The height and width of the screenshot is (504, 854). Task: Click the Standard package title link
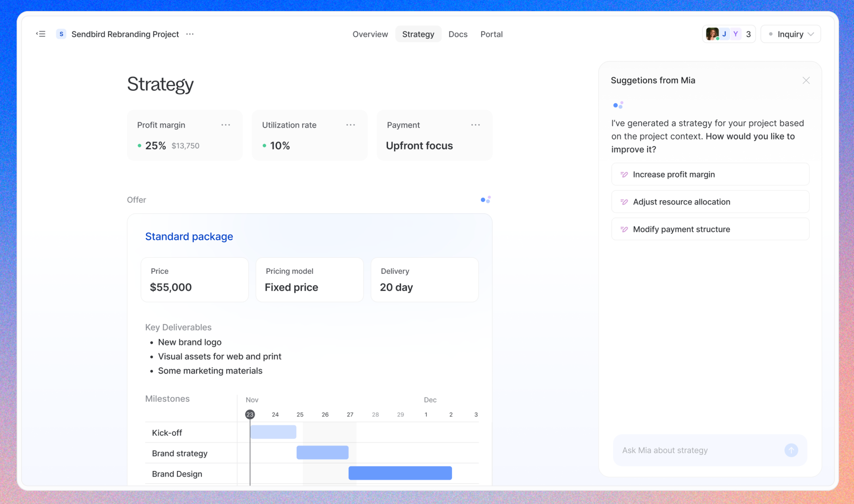pos(189,236)
